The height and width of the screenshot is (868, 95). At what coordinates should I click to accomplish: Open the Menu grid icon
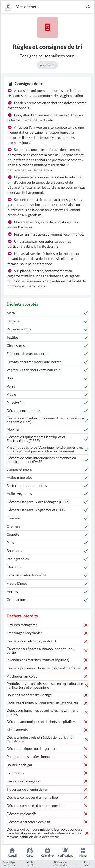[83, 850]
